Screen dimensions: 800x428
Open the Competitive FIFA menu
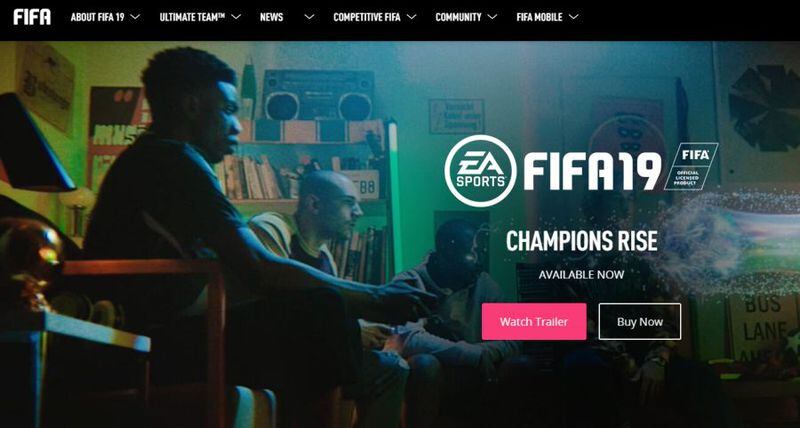point(367,17)
